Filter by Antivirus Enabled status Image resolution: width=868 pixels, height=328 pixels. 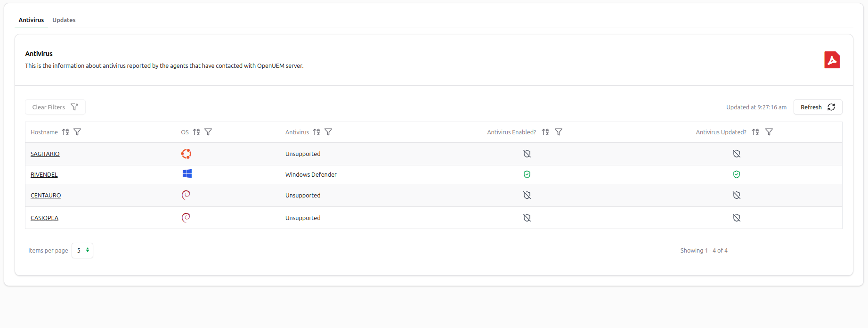point(559,132)
